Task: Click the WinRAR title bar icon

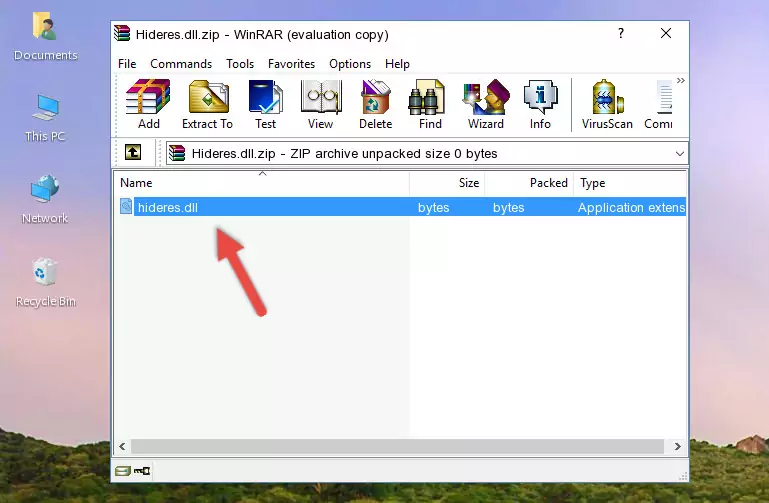Action: coord(122,34)
